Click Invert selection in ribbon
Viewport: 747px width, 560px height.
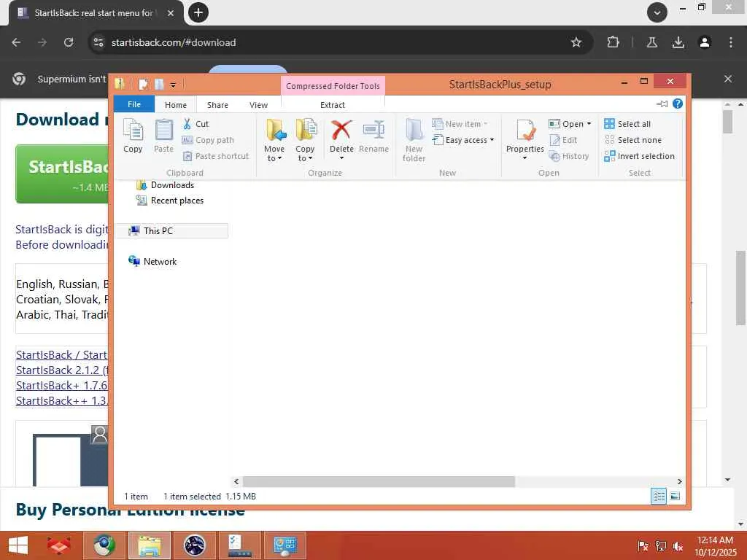tap(639, 156)
